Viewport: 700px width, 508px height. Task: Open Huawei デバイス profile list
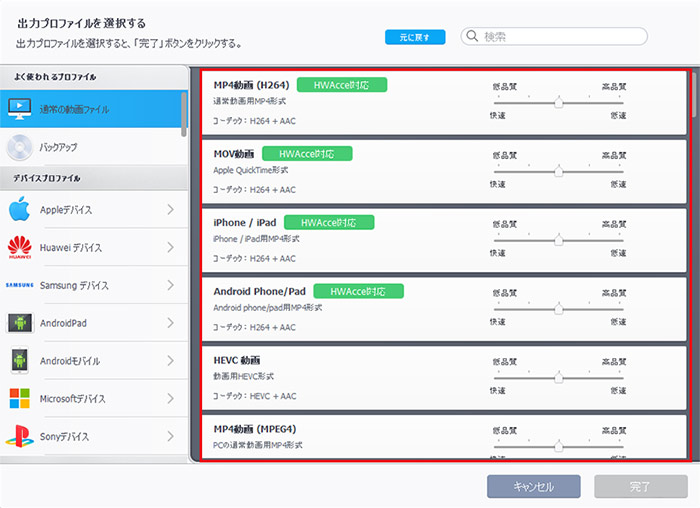coord(94,247)
